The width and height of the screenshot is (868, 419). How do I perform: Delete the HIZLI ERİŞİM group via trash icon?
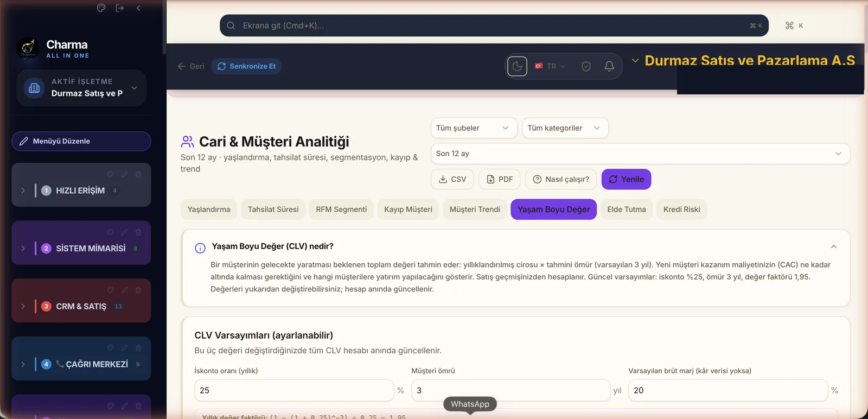(138, 174)
